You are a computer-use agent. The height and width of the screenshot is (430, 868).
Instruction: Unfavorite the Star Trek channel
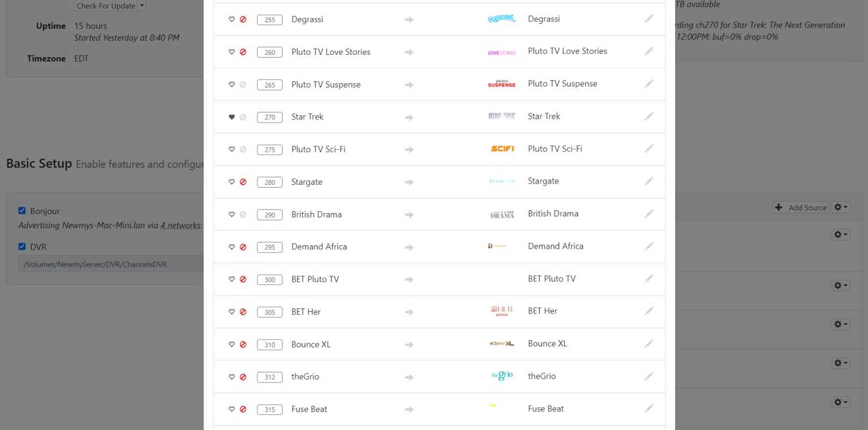pyautogui.click(x=231, y=116)
